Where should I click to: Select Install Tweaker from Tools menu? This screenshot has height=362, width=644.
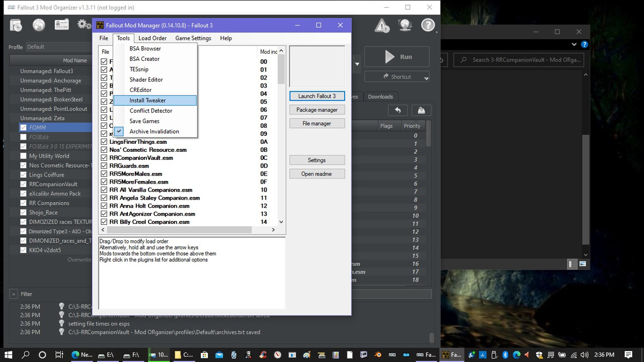[155, 100]
